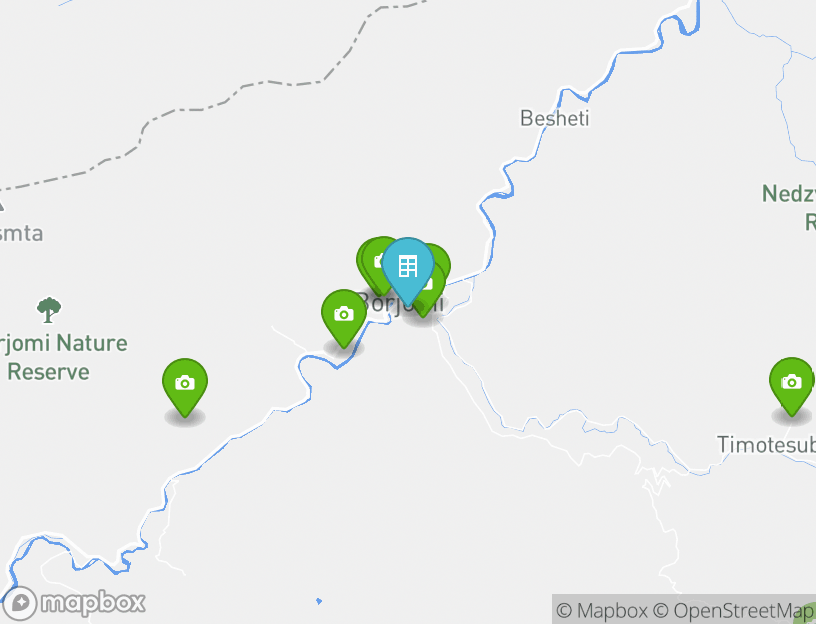
Task: Click the Timotesubani village label
Action: 766,445
